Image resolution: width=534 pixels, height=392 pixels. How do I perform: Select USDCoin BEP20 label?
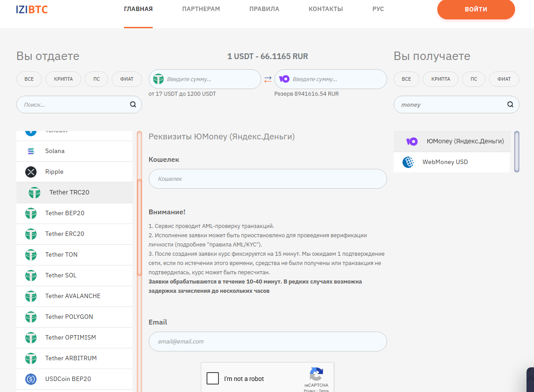pyautogui.click(x=68, y=379)
